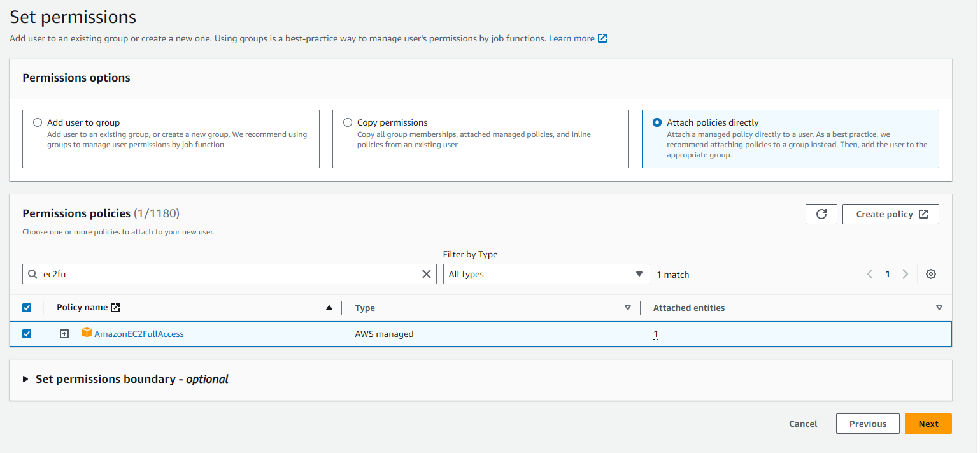980x453 pixels.
Task: Toggle the select-all policies checkbox
Action: tap(27, 308)
